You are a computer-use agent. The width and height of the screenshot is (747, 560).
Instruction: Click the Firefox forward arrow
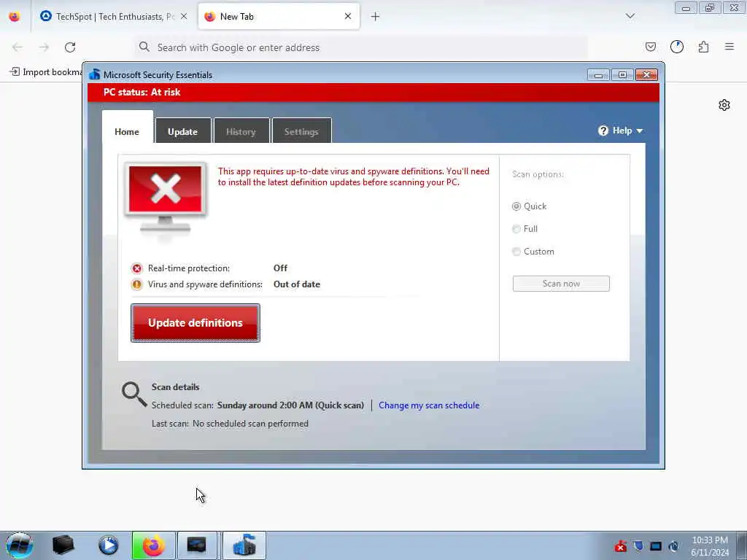44,47
